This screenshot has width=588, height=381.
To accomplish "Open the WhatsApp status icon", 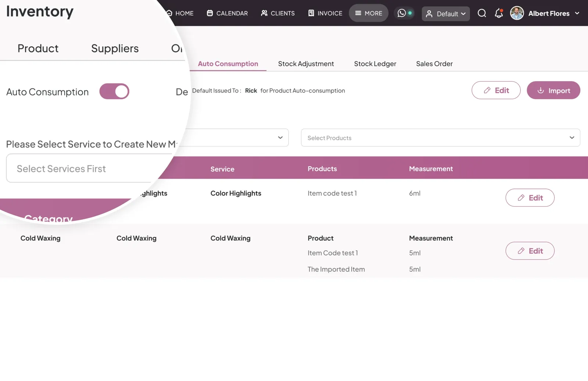I will (x=402, y=13).
